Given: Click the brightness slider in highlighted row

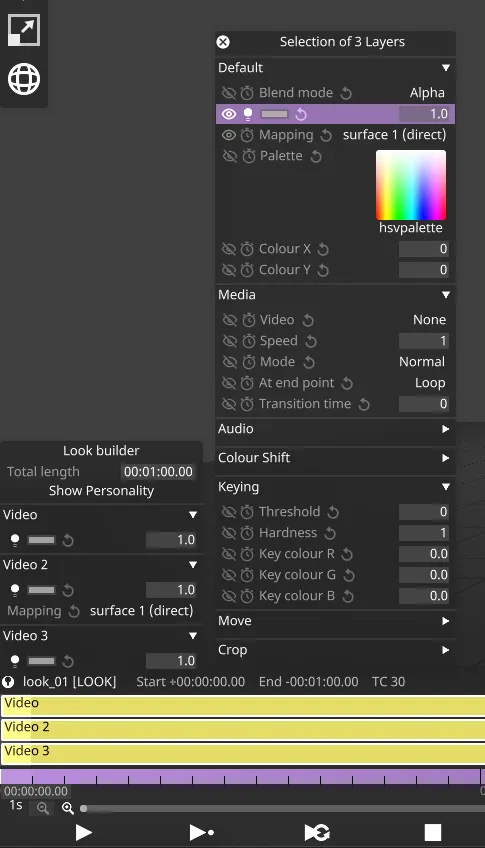Looking at the screenshot, I should [x=275, y=114].
